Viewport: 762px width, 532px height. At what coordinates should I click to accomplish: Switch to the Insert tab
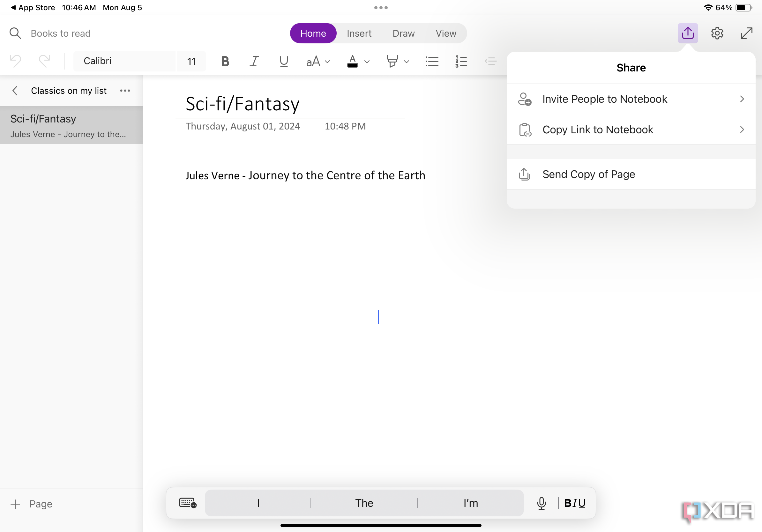pyautogui.click(x=359, y=33)
